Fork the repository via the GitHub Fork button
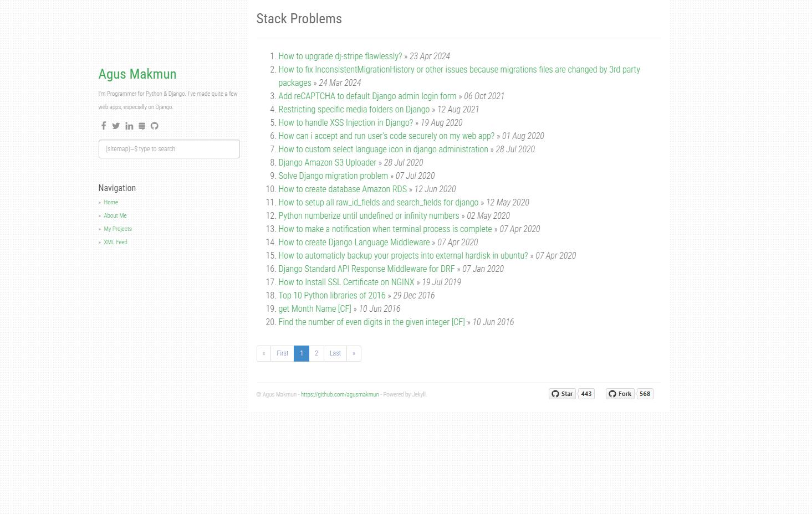 coord(619,394)
